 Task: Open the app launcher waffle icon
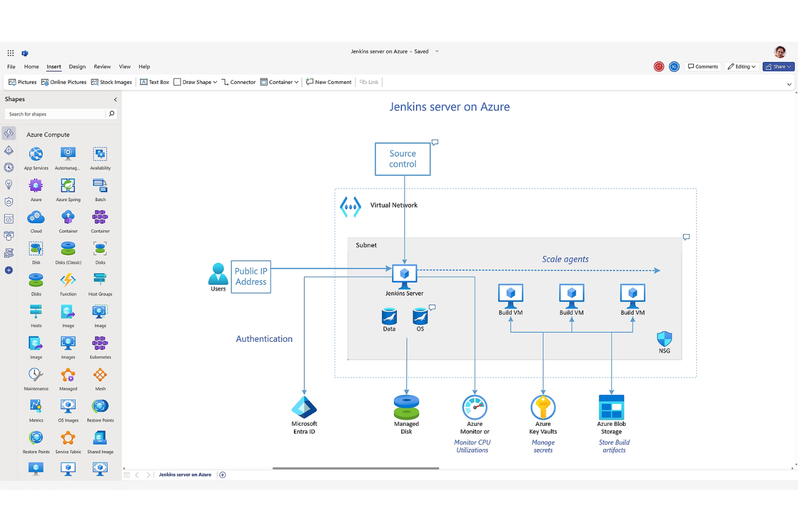[x=11, y=53]
